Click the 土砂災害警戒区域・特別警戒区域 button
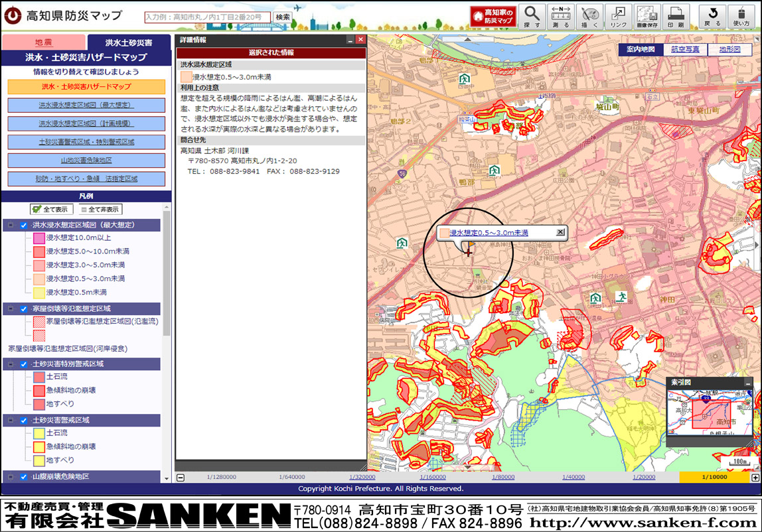Image resolution: width=762 pixels, height=532 pixels. [x=86, y=142]
